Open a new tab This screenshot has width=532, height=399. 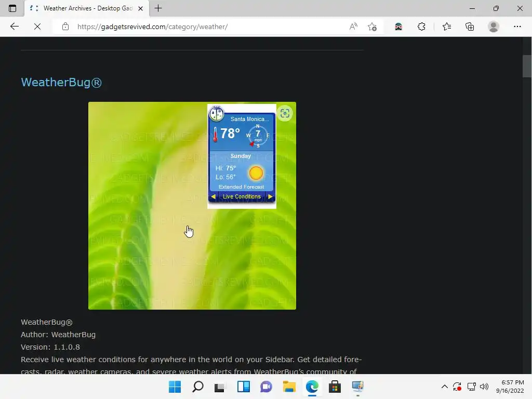click(158, 8)
